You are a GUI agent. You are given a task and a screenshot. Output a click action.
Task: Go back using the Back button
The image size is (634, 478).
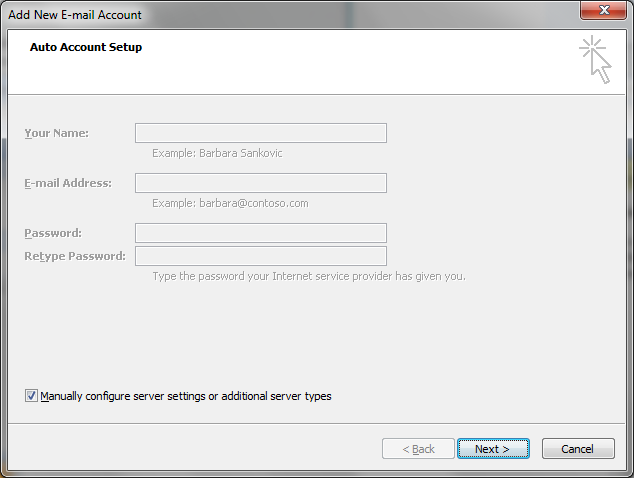pyautogui.click(x=418, y=449)
